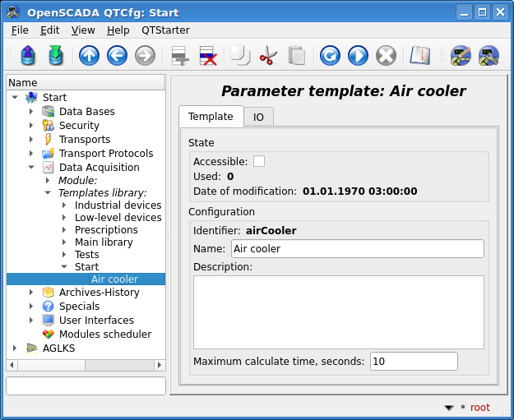Delete the item using the red X icon
This screenshot has width=514, height=420.
click(207, 56)
